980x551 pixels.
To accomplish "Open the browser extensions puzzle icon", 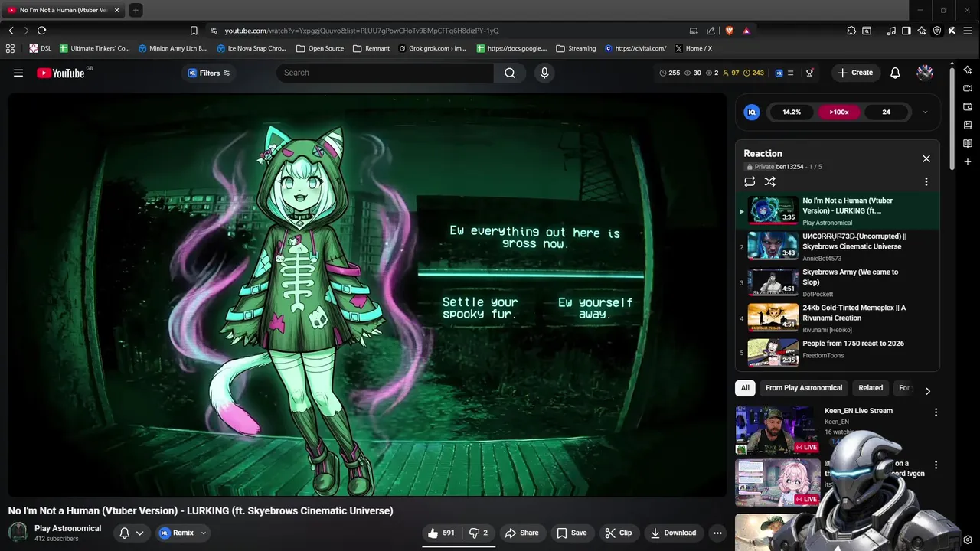I will (851, 31).
